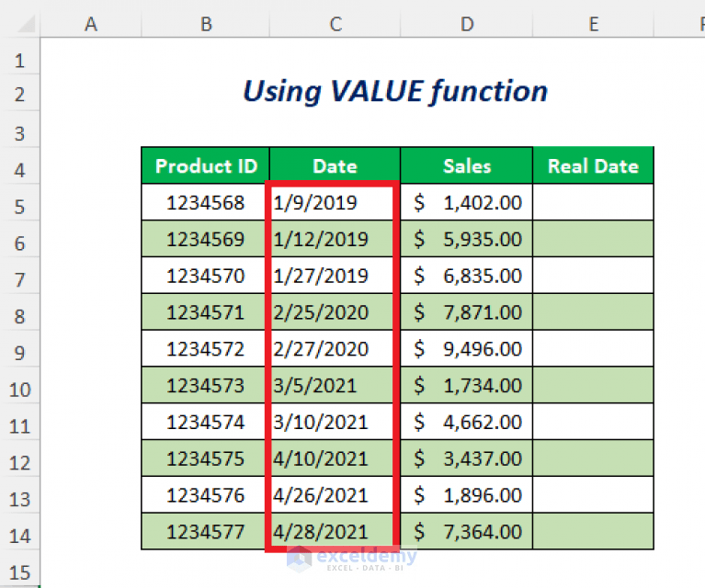Select the sales cell $4,662.00

467,422
